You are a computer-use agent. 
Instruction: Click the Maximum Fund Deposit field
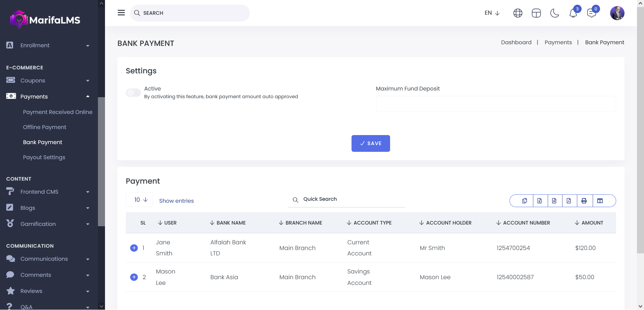496,104
